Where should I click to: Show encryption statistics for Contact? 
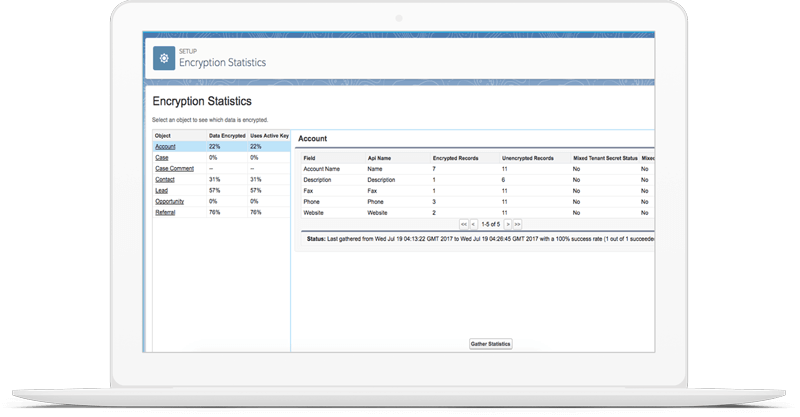point(164,179)
